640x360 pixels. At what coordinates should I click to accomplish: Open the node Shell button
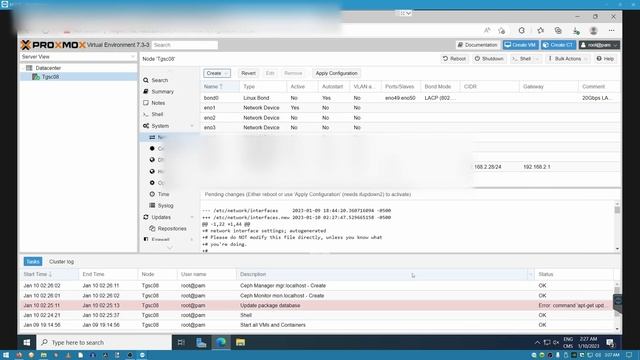[522, 59]
